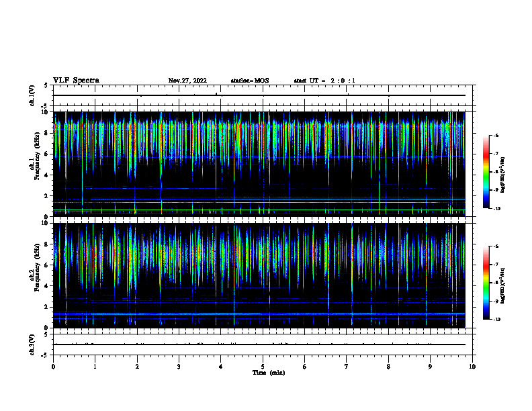Image resolution: width=532 pixels, height=411 pixels.
Task: Click the "station=MOS" header label
Action: point(250,81)
